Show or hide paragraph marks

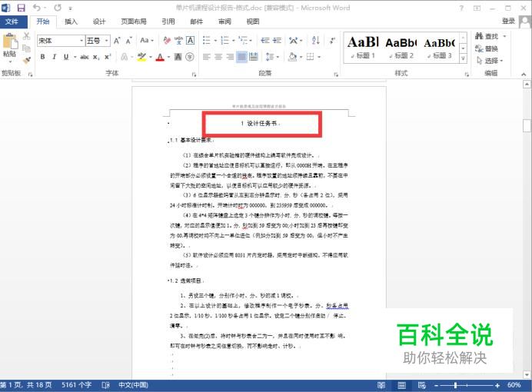pyautogui.click(x=332, y=41)
